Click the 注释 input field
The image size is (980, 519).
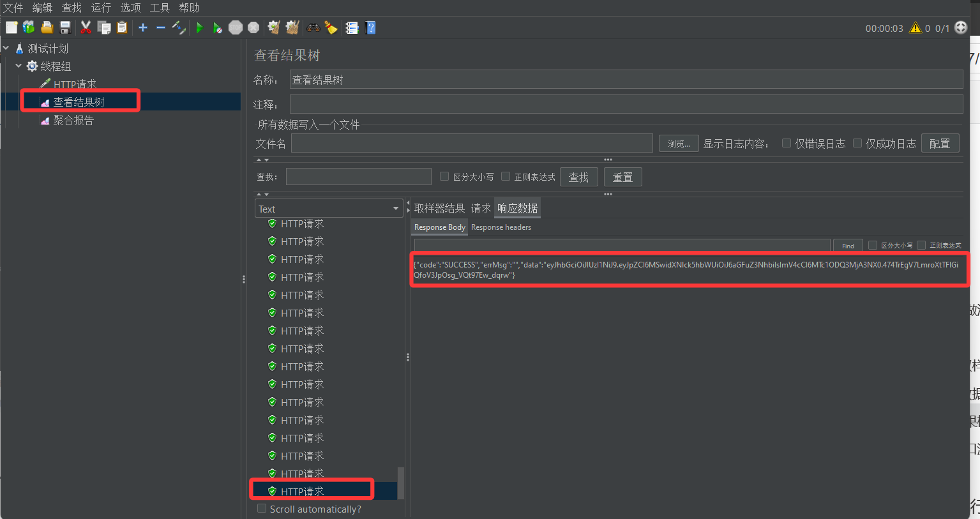coord(626,104)
